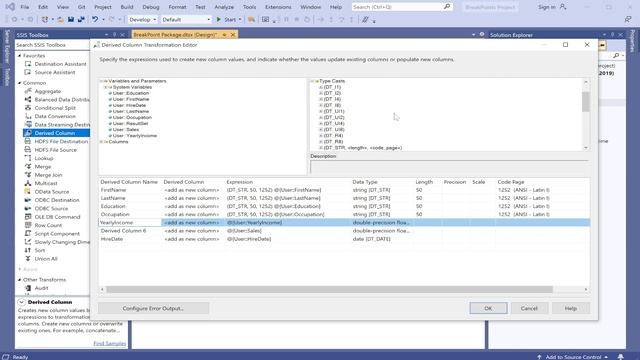This screenshot has height=360, width=640.
Task: Open the Project menu
Action: click(x=102, y=7)
